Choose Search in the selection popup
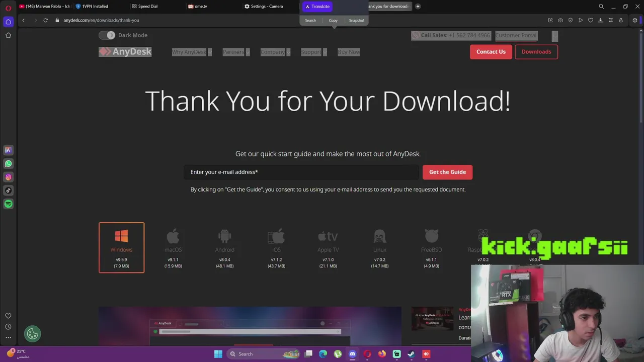The image size is (644, 362). coord(310,21)
